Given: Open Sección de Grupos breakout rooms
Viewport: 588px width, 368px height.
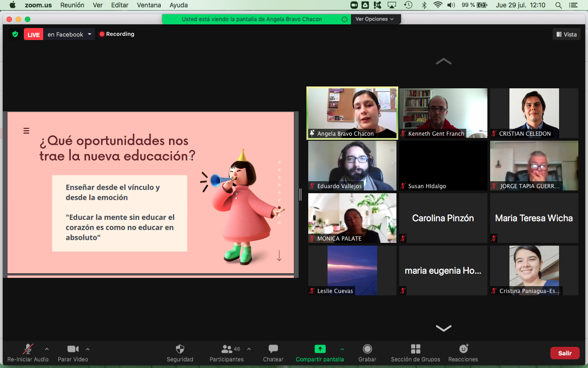Looking at the screenshot, I should [x=415, y=349].
